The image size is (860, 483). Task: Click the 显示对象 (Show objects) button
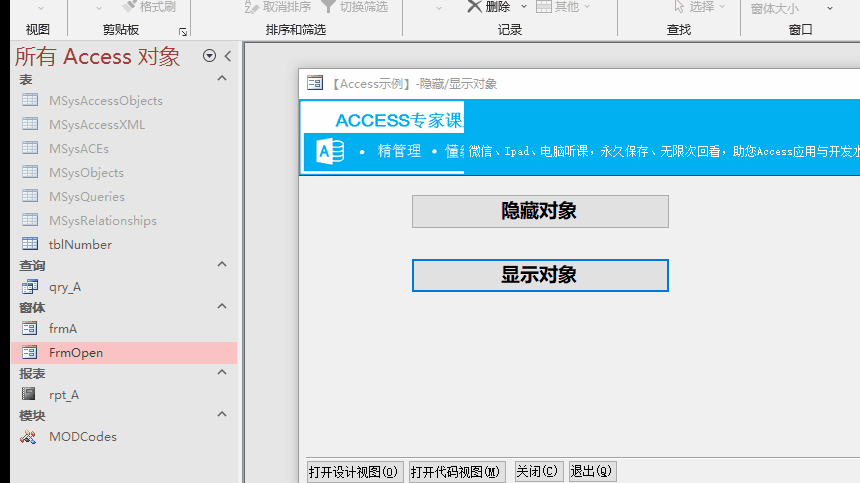point(540,275)
